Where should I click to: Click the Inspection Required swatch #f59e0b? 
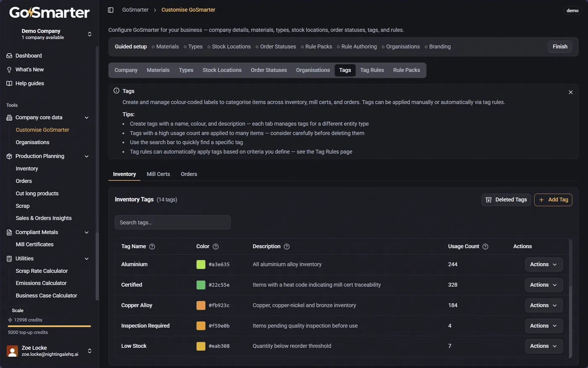[201, 326]
